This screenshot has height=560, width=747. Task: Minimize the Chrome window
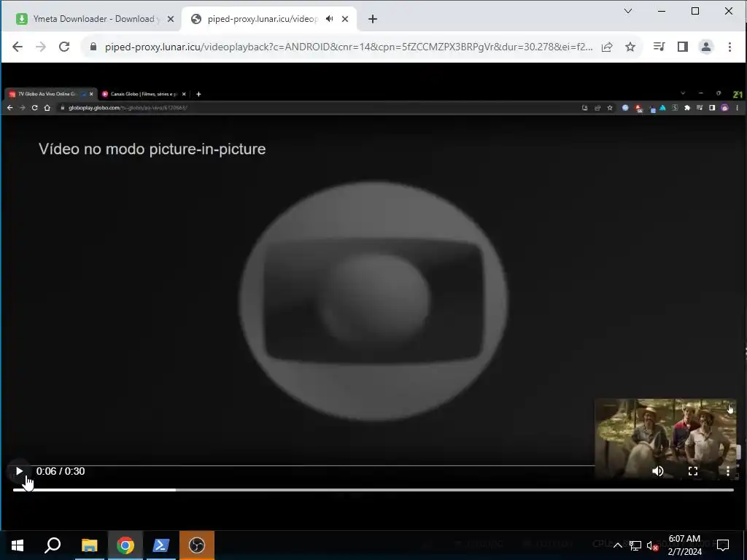661,11
